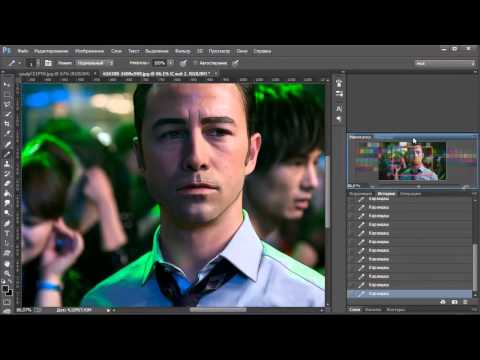
Task: Click the trash delete state icon in History
Action: click(465, 302)
